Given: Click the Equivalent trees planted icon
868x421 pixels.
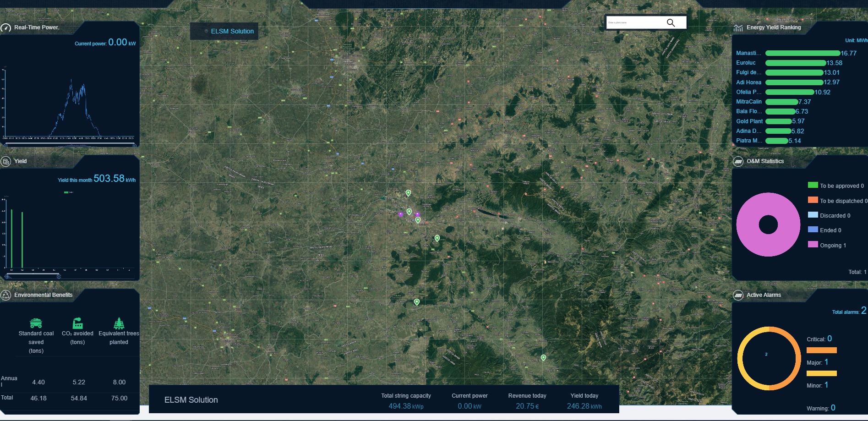Looking at the screenshot, I should pos(119,323).
